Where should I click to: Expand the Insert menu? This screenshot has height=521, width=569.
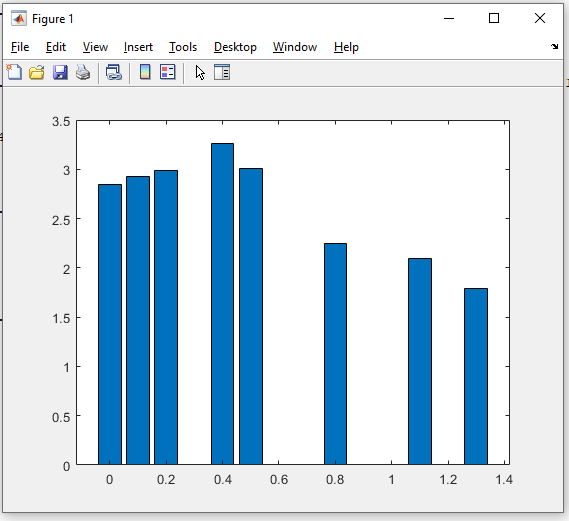coord(138,47)
